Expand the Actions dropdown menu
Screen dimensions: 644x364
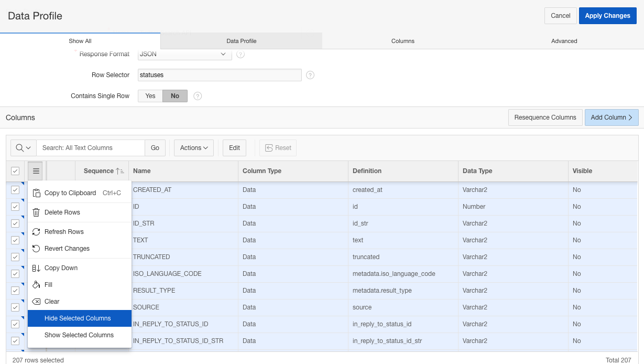pyautogui.click(x=193, y=148)
